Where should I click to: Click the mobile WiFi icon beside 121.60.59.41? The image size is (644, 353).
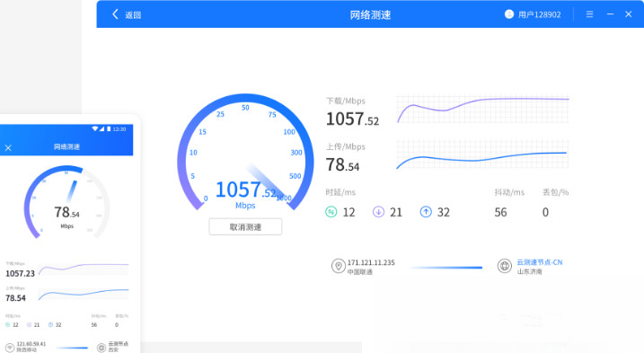[x=10, y=348]
